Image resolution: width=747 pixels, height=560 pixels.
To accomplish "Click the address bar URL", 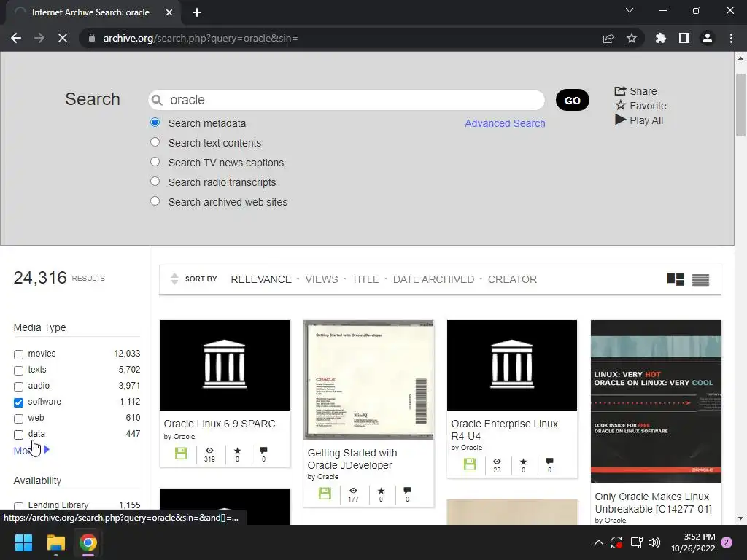I will tap(201, 38).
